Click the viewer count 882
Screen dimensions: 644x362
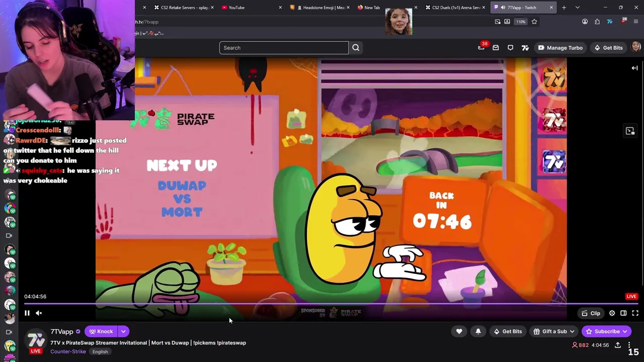(580, 345)
